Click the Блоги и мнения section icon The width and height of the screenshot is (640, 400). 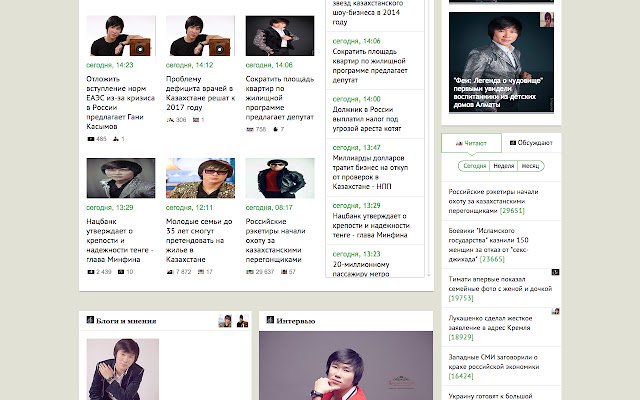(90, 320)
